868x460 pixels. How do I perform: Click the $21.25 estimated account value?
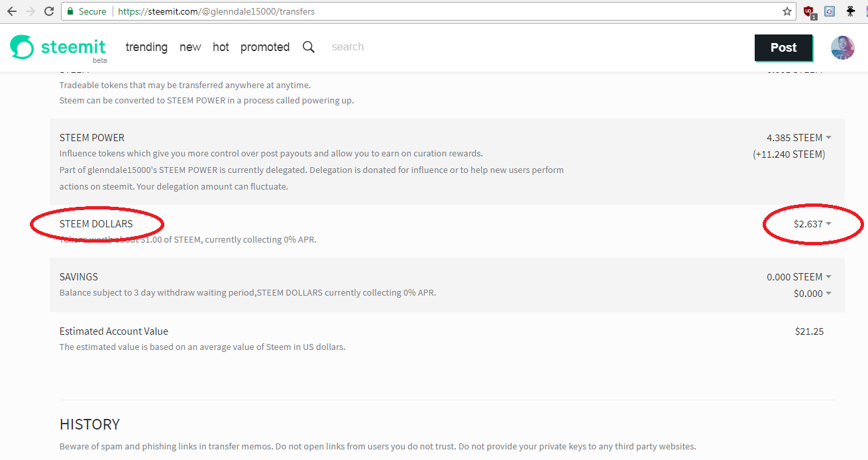809,331
